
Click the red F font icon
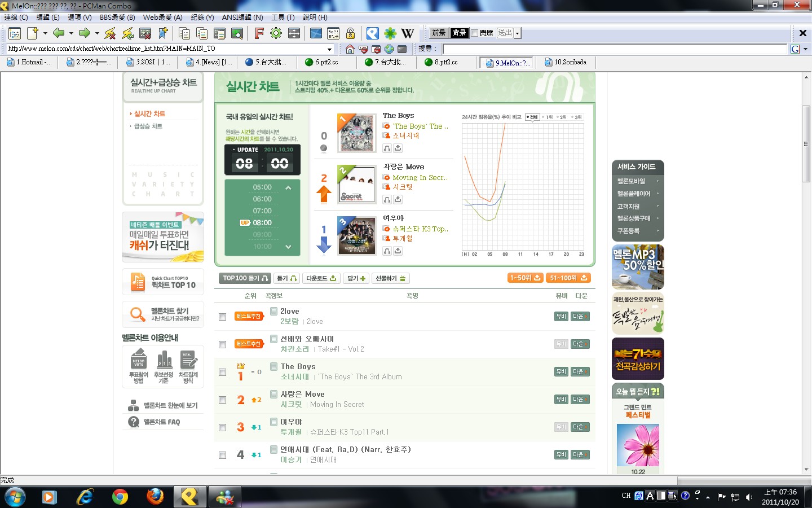pyautogui.click(x=259, y=33)
